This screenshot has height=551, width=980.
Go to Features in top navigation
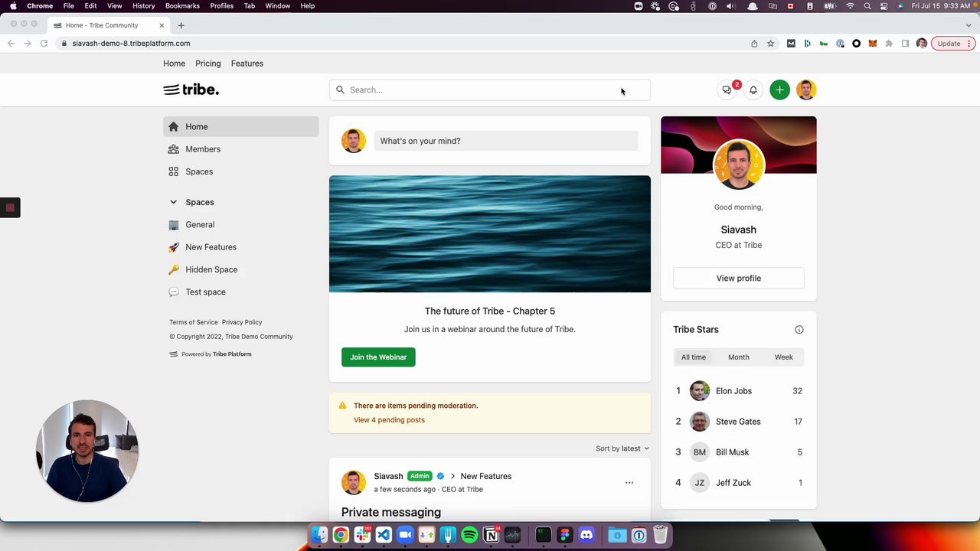click(x=247, y=64)
